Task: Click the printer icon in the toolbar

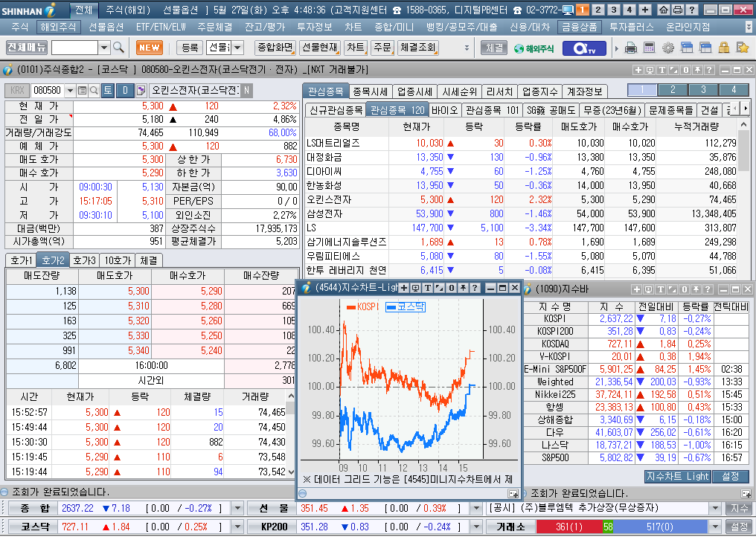Action: click(x=631, y=48)
